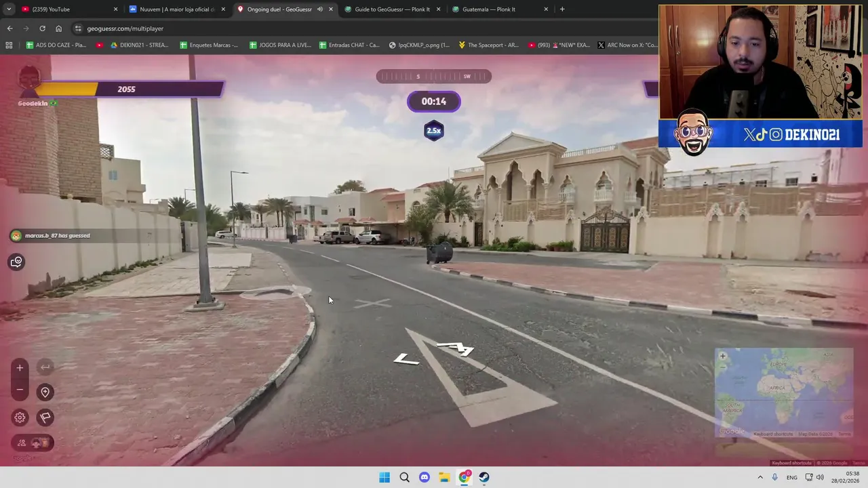Go back in browser history
Viewport: 868px width, 488px height.
(9, 28)
